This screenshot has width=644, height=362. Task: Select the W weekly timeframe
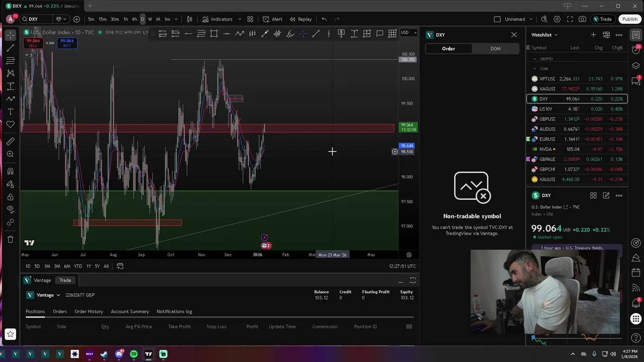pos(150,19)
